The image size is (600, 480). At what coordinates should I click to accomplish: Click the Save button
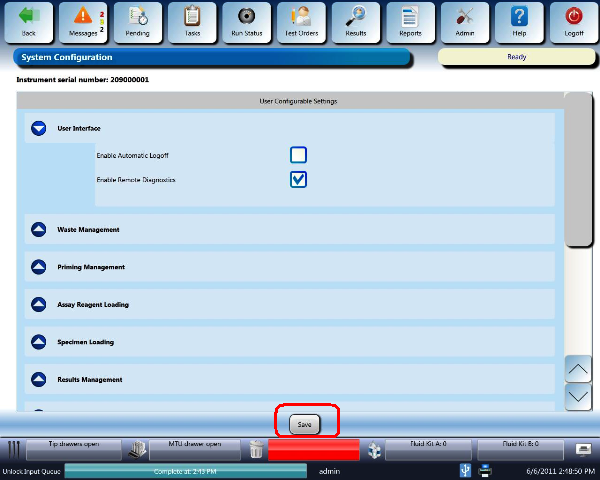click(x=304, y=424)
